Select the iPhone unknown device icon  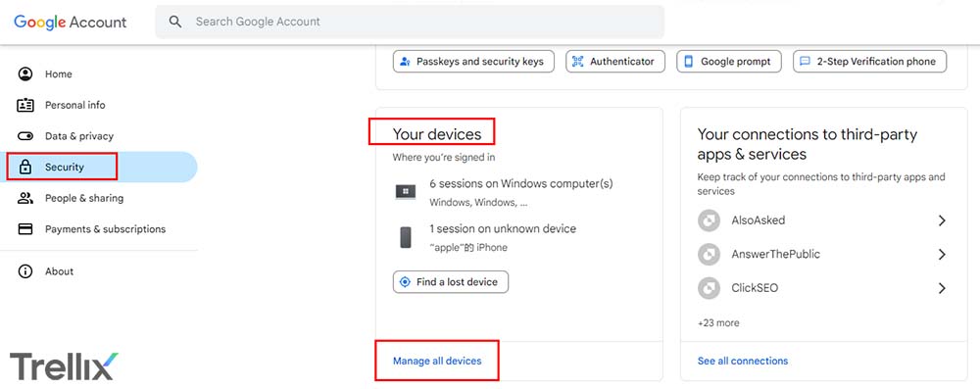pos(406,238)
